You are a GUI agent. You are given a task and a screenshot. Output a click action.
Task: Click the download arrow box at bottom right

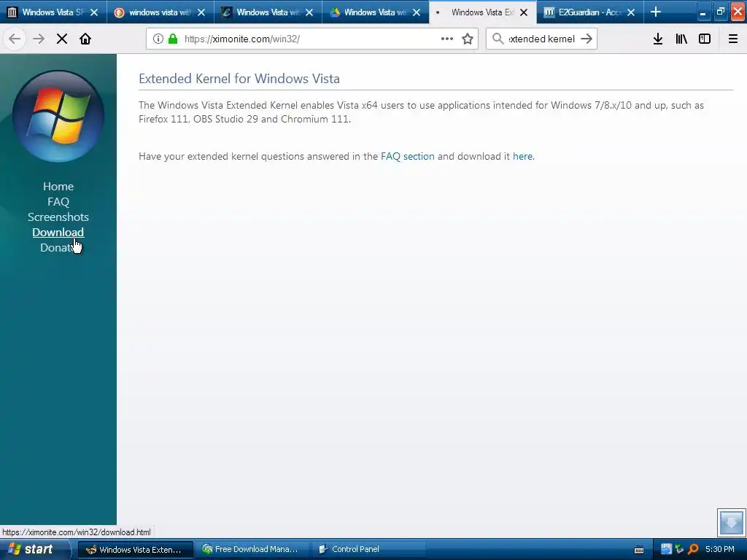tap(731, 522)
